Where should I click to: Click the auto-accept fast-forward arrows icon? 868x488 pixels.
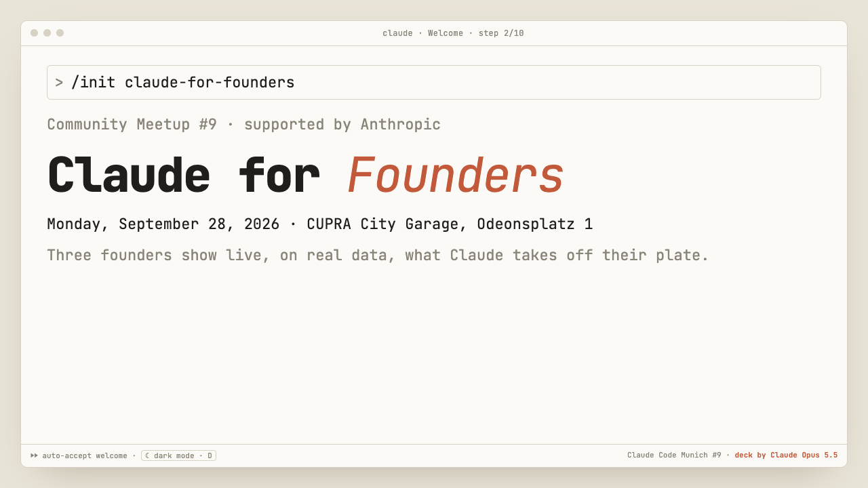click(x=35, y=455)
